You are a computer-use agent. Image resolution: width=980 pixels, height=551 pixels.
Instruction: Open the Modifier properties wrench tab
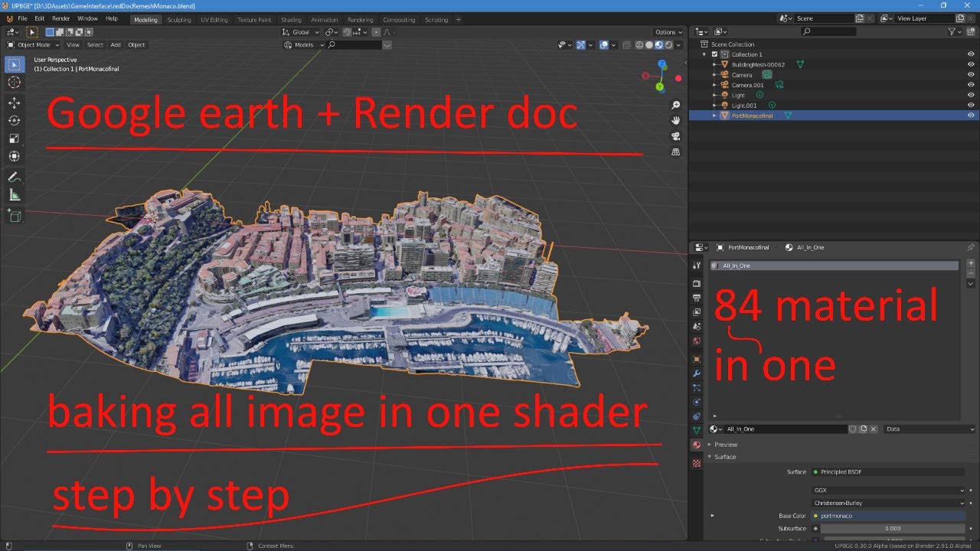coord(697,373)
